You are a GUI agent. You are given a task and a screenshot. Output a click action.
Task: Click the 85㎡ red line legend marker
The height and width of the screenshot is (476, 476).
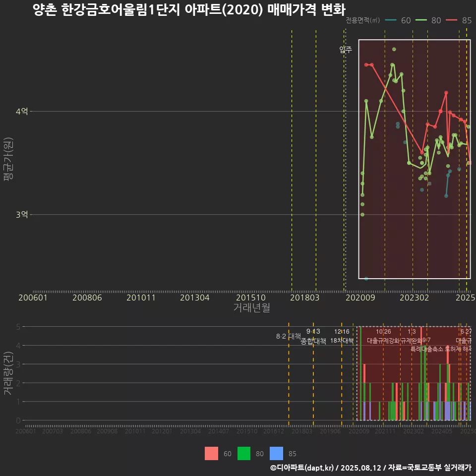[451, 20]
